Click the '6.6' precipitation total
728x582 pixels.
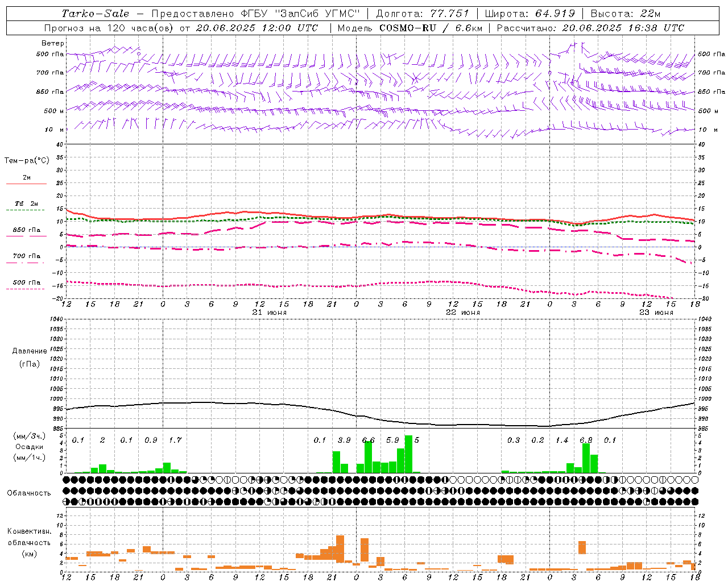(369, 440)
